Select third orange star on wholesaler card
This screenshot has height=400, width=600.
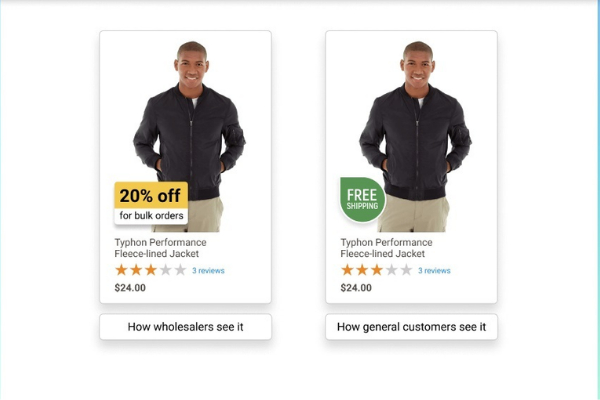point(151,270)
